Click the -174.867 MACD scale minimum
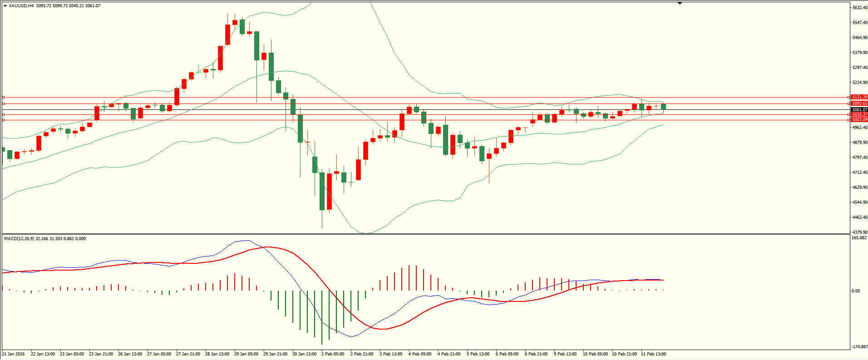 pyautogui.click(x=859, y=347)
